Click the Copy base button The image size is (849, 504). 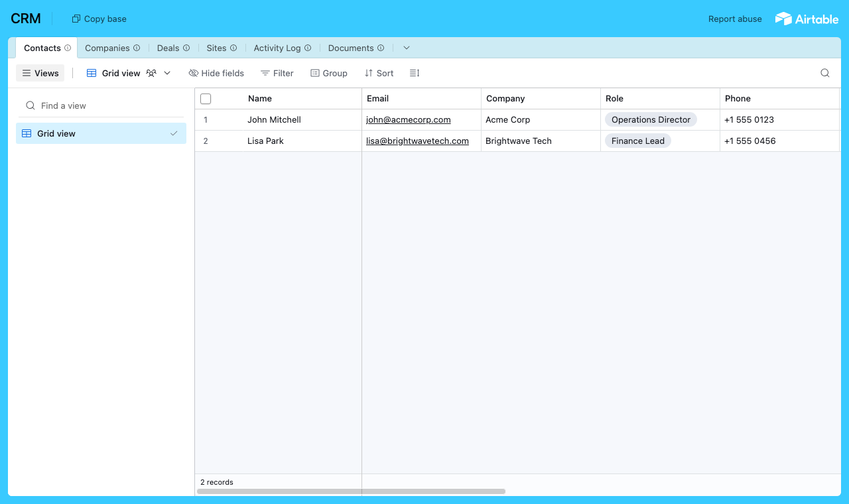tap(99, 19)
